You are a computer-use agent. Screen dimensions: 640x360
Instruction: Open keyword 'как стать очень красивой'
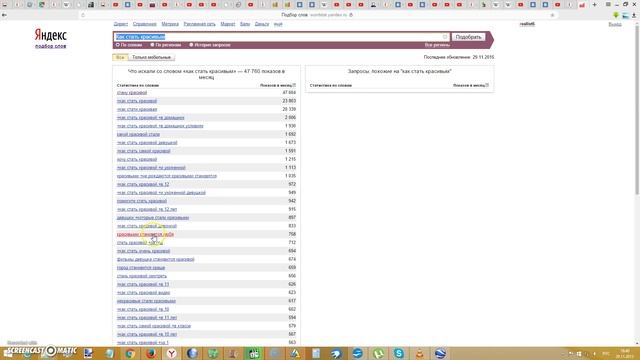point(143,251)
